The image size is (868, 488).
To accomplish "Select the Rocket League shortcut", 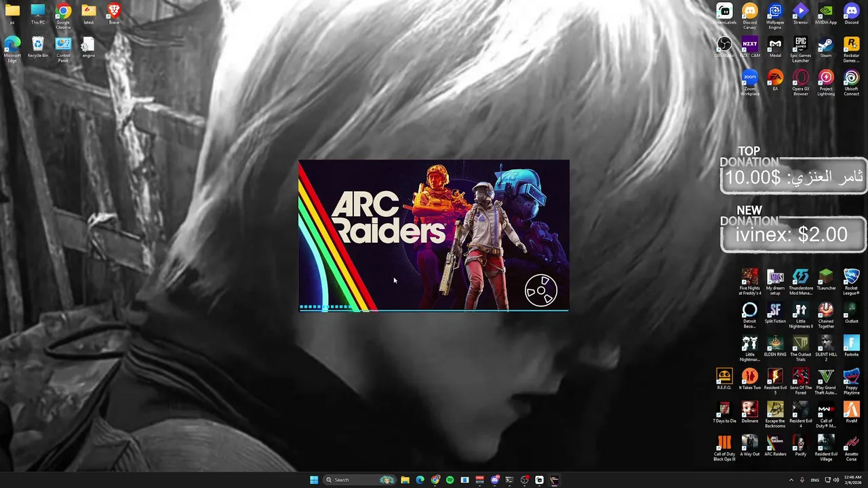I will pyautogui.click(x=851, y=282).
